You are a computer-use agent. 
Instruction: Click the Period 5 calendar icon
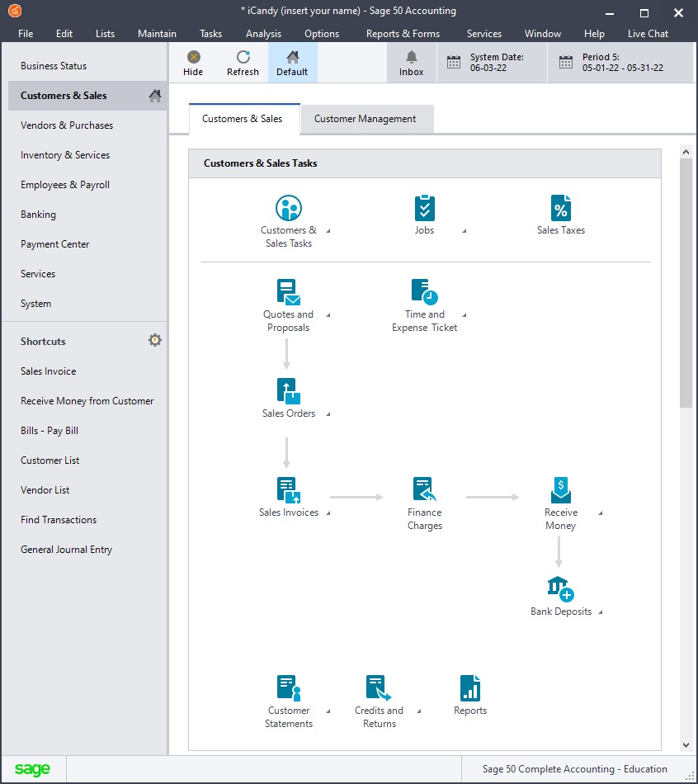point(565,62)
